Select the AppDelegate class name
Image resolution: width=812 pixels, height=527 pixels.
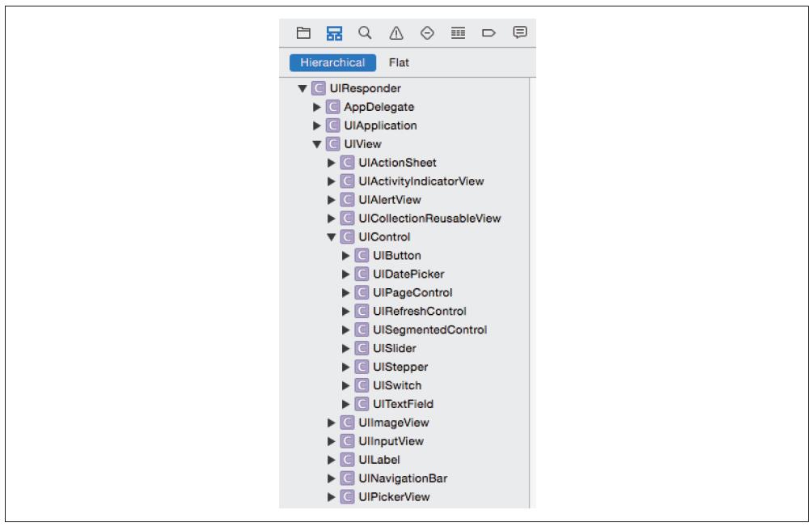coord(379,108)
